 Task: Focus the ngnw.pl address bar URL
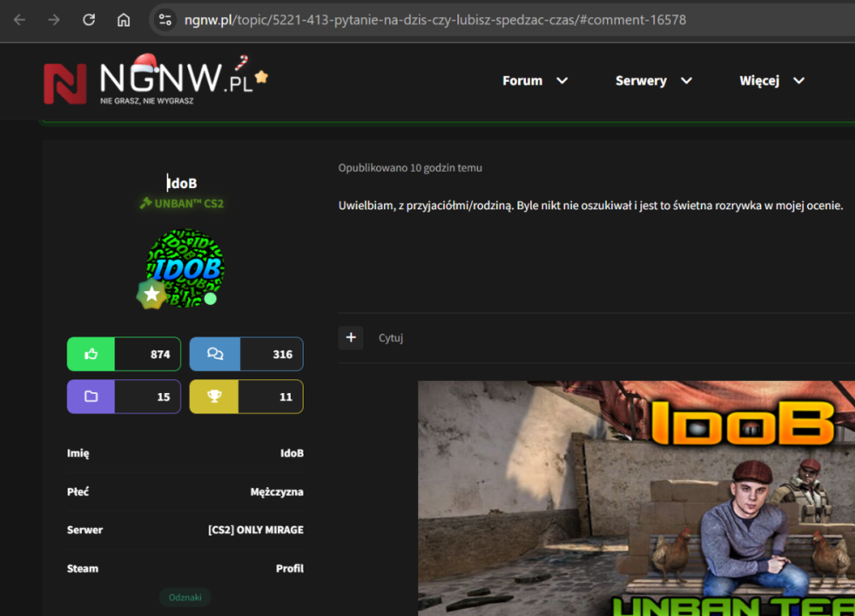(x=434, y=21)
